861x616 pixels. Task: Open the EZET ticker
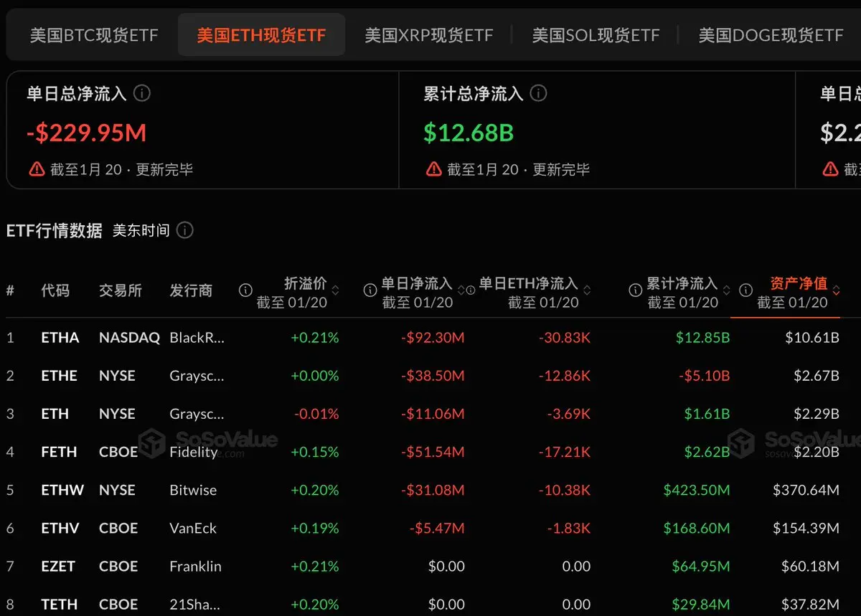pos(58,567)
